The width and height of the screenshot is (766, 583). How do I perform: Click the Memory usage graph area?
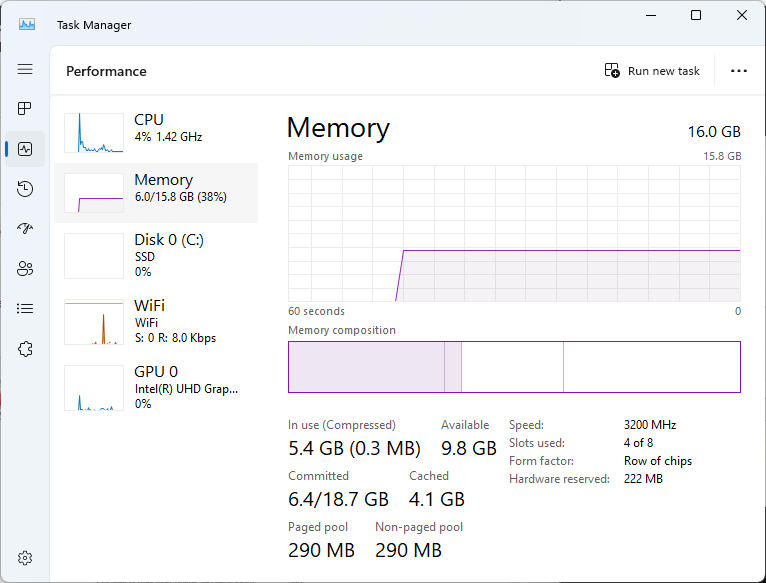[514, 234]
